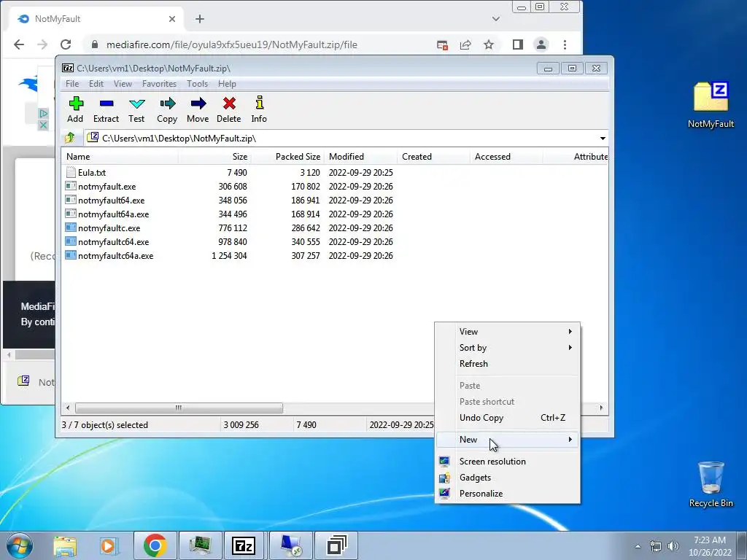Click the network icon in the system tray
Viewport: 747px width, 560px height.
click(656, 546)
